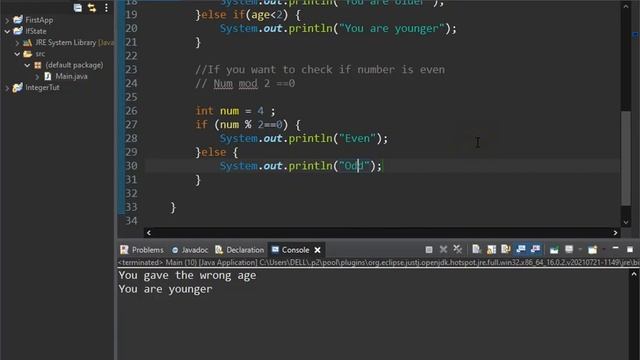This screenshot has height=360, width=640.
Task: Open Main.java in Package Explorer
Action: click(x=71, y=76)
